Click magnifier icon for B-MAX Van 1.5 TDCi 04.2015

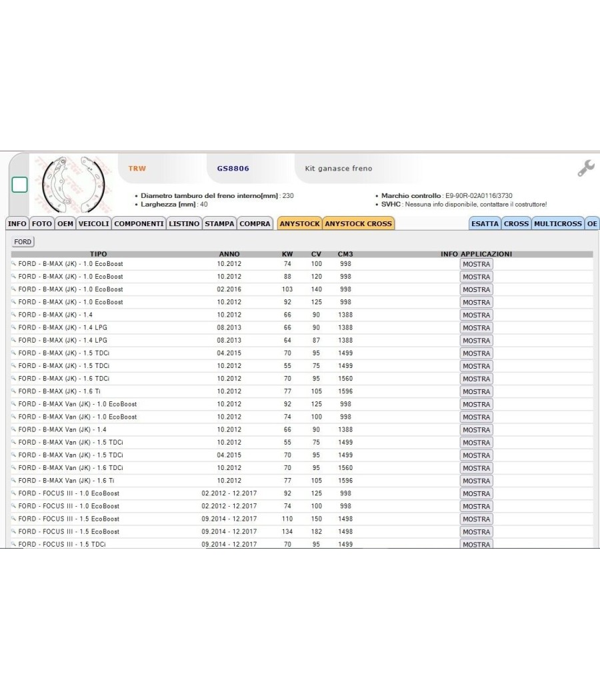(x=14, y=455)
